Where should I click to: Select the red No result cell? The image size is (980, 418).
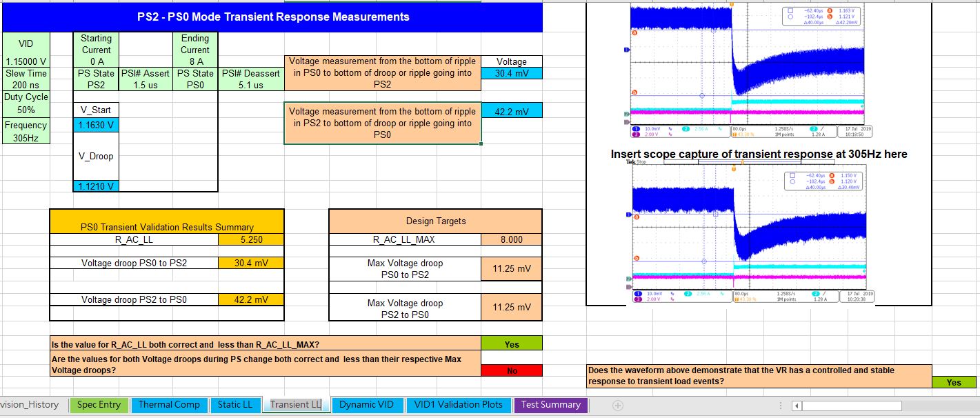(x=512, y=370)
